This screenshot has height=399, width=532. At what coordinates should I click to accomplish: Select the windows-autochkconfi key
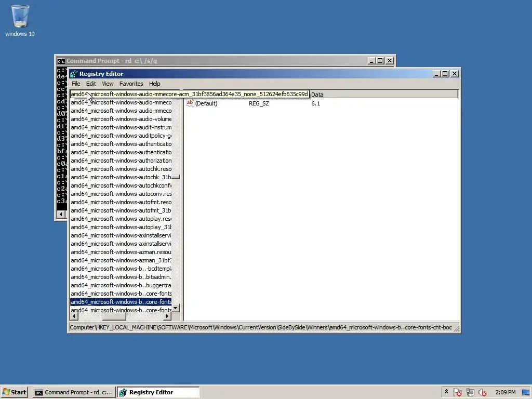(121, 185)
